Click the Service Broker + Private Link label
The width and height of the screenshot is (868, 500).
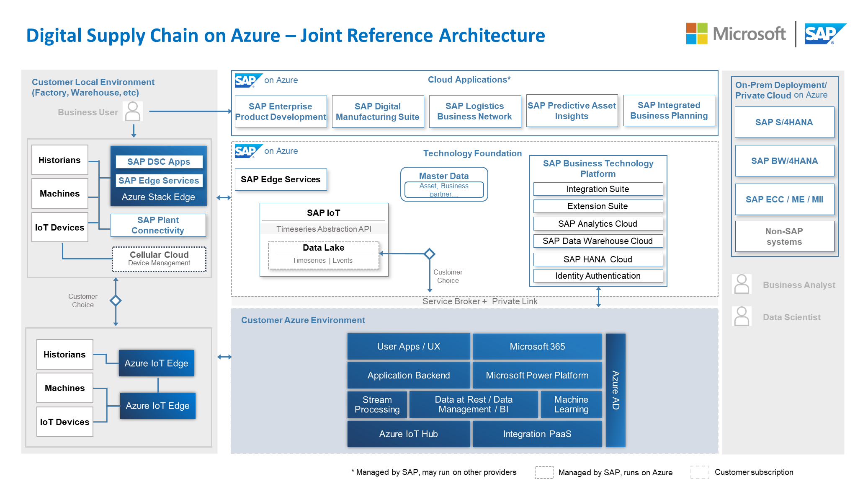tap(480, 301)
